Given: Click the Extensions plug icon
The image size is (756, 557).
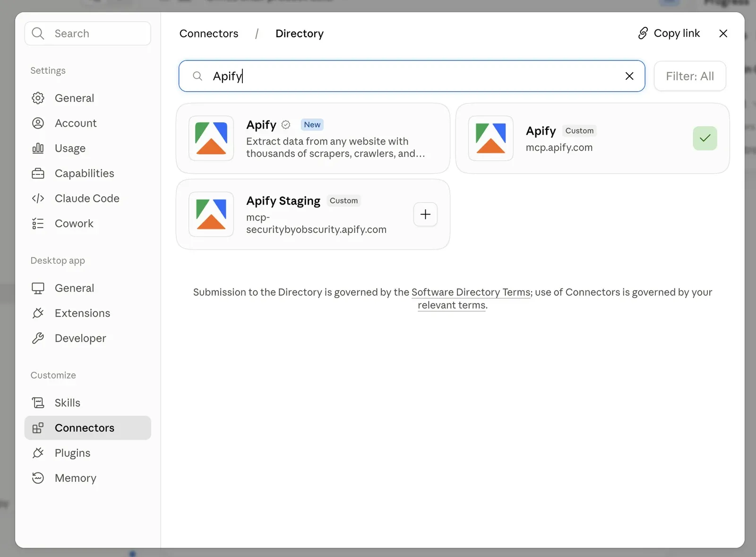Looking at the screenshot, I should (38, 313).
